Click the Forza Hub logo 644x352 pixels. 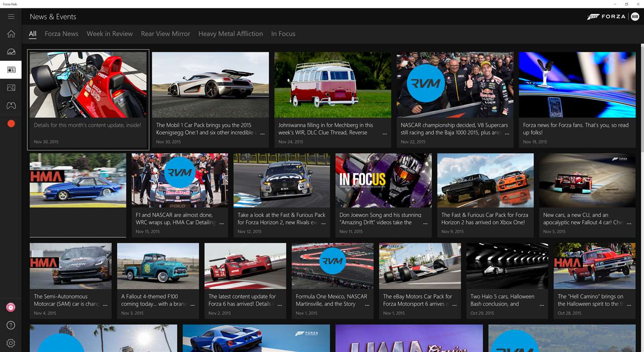pyautogui.click(x=613, y=17)
